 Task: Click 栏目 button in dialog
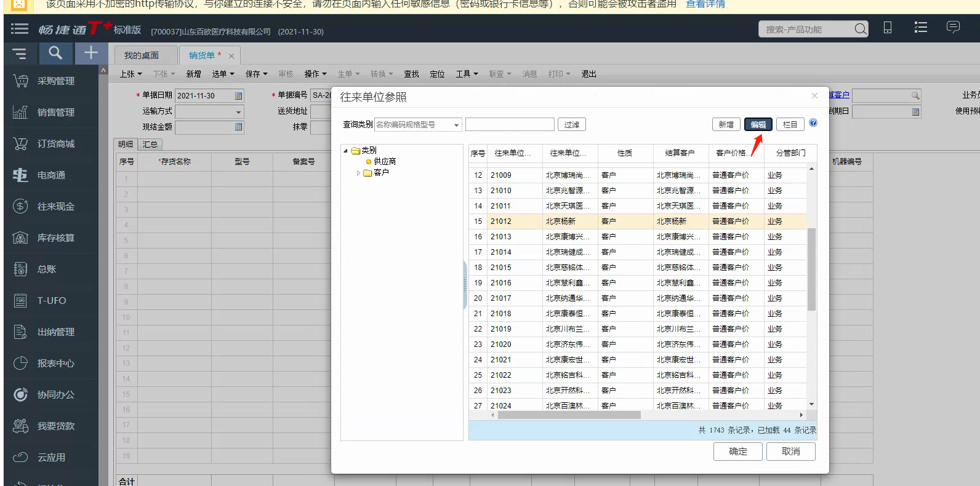click(x=790, y=124)
